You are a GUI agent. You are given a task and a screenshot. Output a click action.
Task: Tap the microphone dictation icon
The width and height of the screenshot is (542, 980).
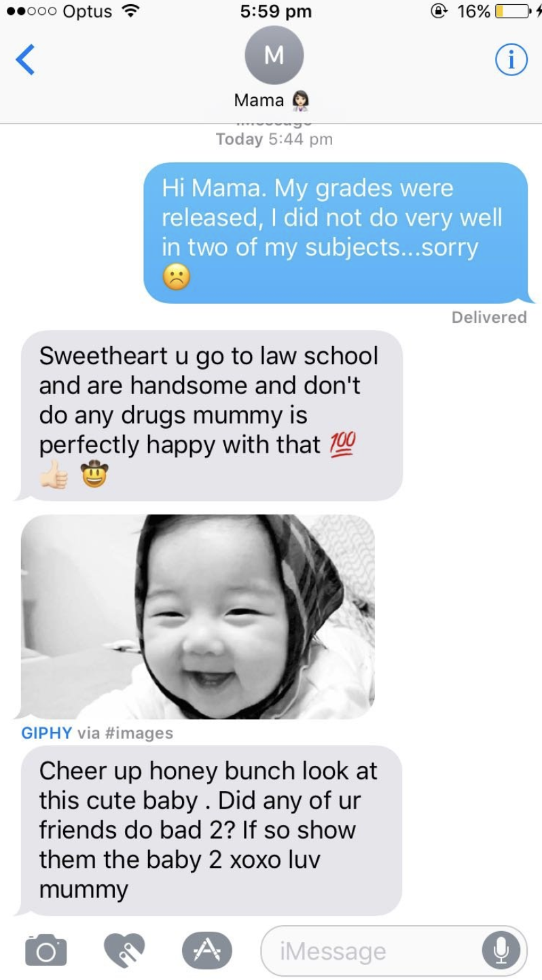pyautogui.click(x=501, y=950)
